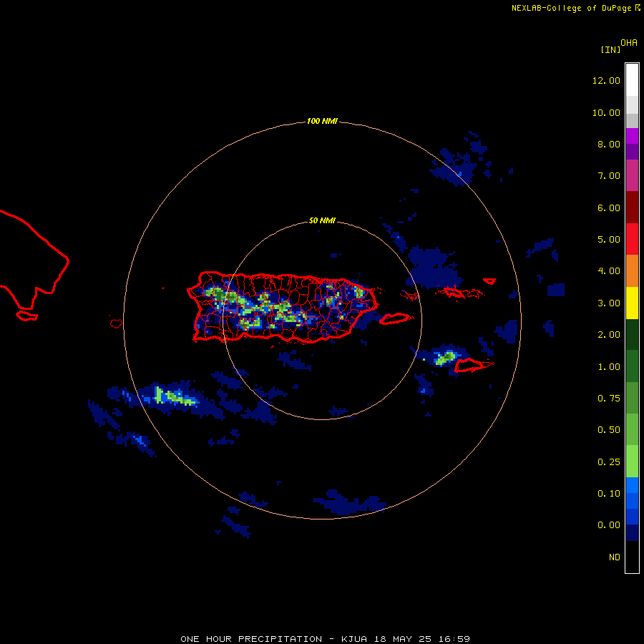Click the Vieques island outline east of Puerto Rico
The width and height of the screenshot is (644, 644).
click(x=394, y=318)
